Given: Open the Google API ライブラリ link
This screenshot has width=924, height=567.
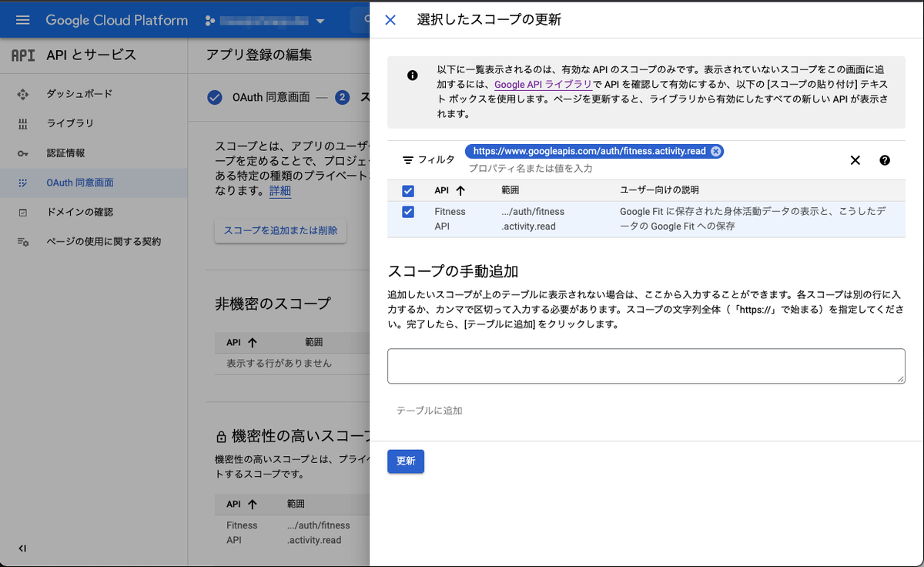Looking at the screenshot, I should [543, 84].
